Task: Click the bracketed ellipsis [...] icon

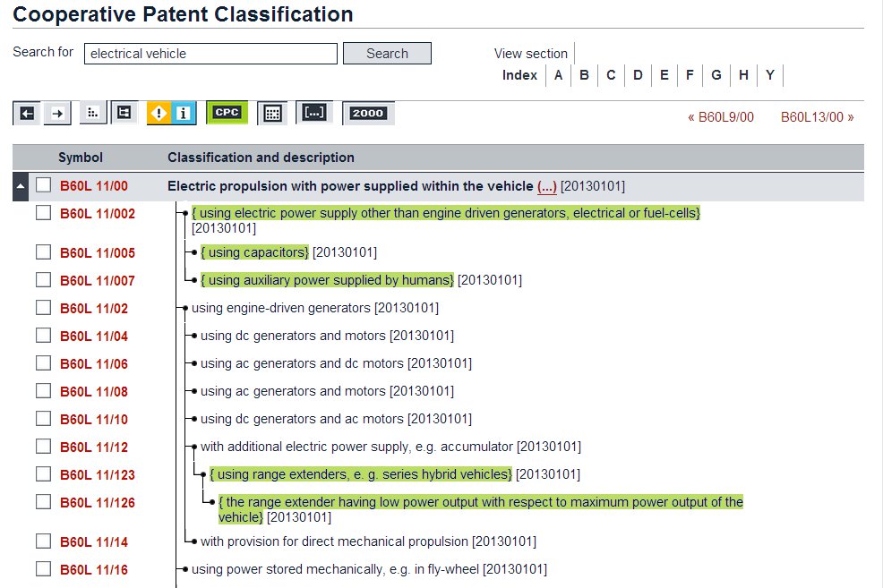Action: coord(314,113)
